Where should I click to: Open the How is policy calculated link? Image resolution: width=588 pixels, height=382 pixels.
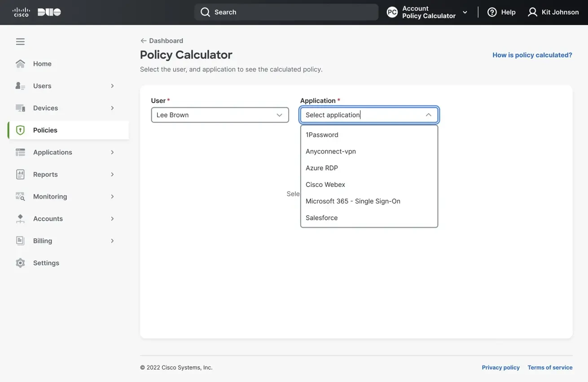pos(532,54)
